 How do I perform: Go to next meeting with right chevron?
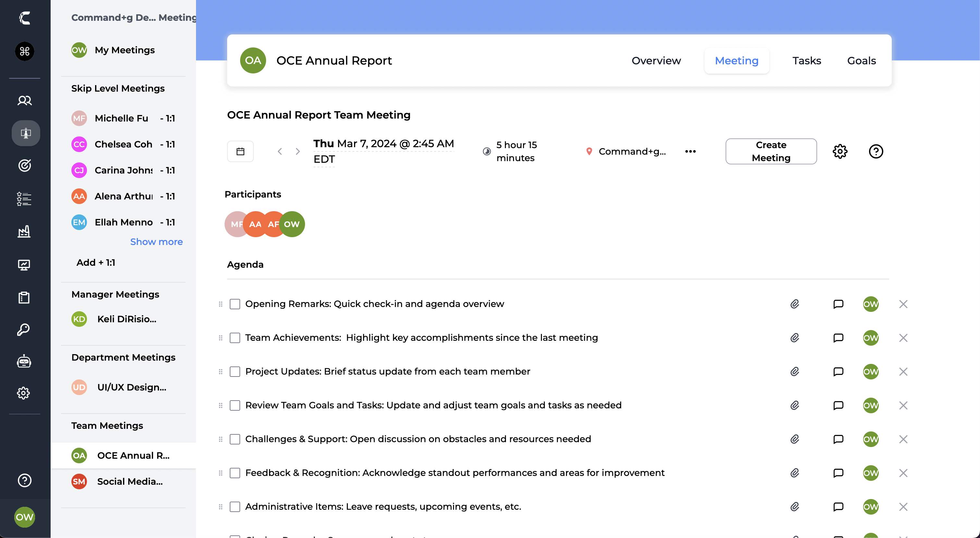(x=298, y=151)
